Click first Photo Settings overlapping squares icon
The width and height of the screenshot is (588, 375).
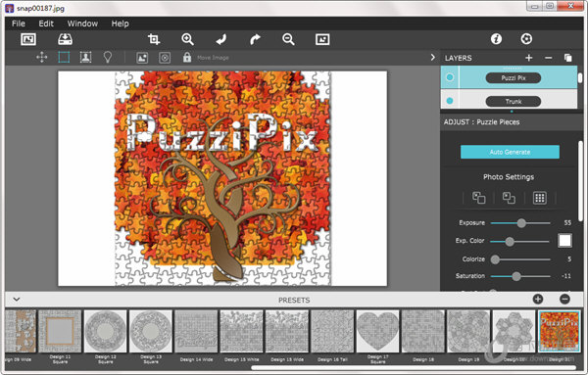(x=478, y=198)
